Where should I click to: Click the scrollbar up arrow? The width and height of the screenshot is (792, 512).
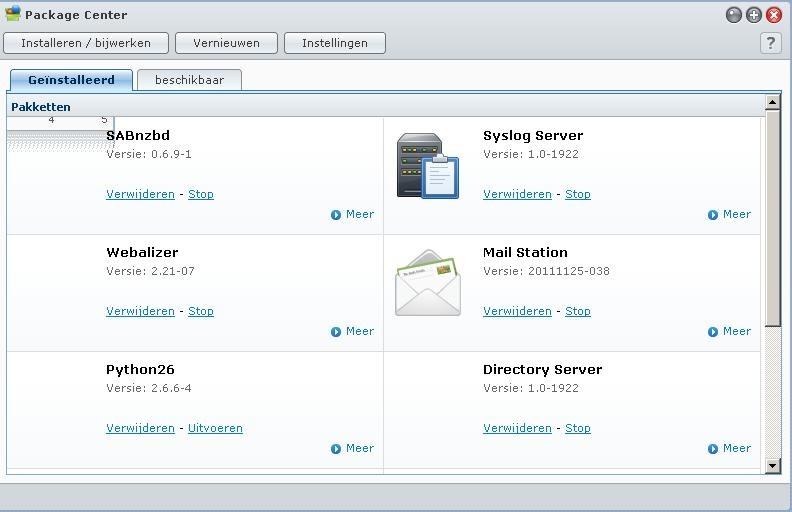tap(772, 103)
